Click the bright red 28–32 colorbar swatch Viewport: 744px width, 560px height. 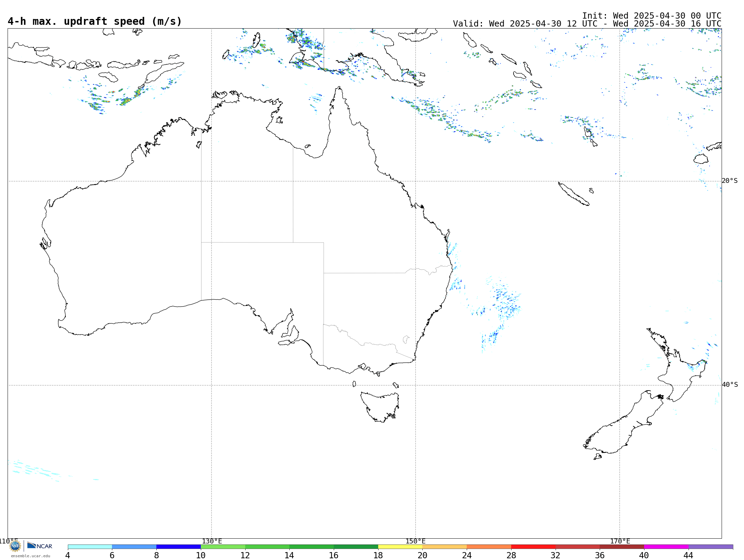[x=533, y=547]
